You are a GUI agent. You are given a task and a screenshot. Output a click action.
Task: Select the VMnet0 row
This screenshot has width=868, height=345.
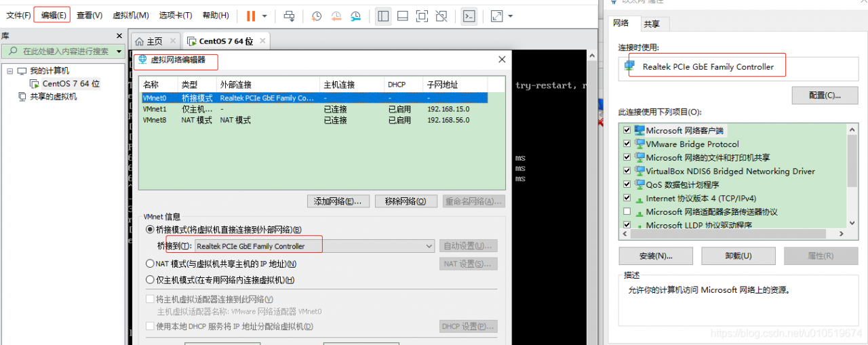314,98
